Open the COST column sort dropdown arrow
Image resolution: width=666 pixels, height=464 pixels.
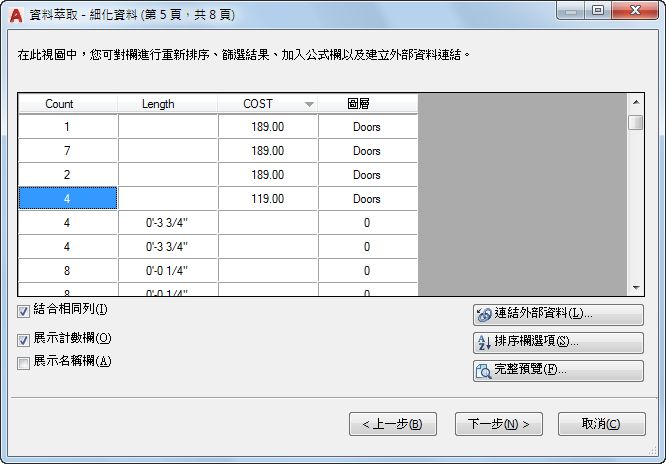coord(309,104)
